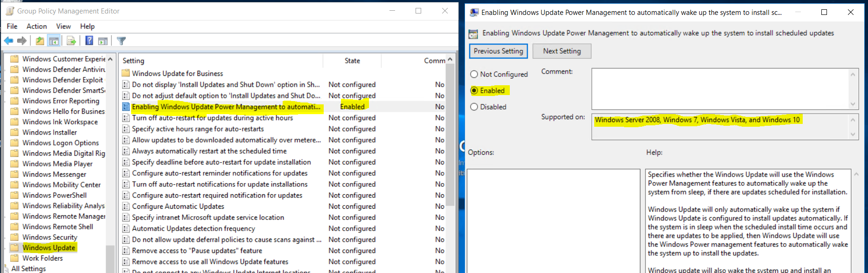This screenshot has height=273, width=868.
Task: Select Windows Update in the tree
Action: coord(49,248)
